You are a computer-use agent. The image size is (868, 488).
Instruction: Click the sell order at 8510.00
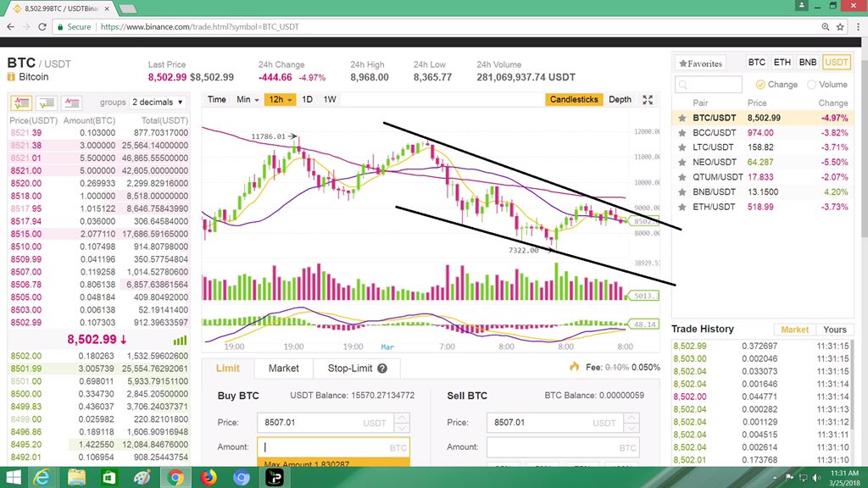coord(98,247)
